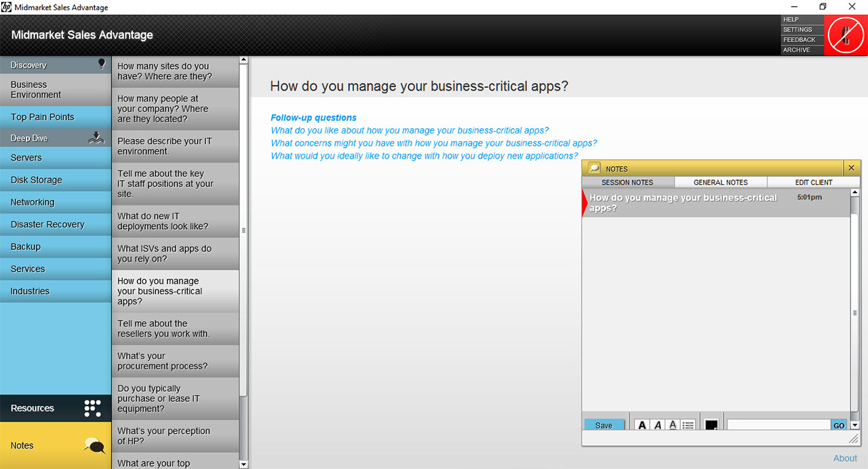Screen dimensions: 868x469
Task: Open the black text color swatch
Action: tap(711, 426)
